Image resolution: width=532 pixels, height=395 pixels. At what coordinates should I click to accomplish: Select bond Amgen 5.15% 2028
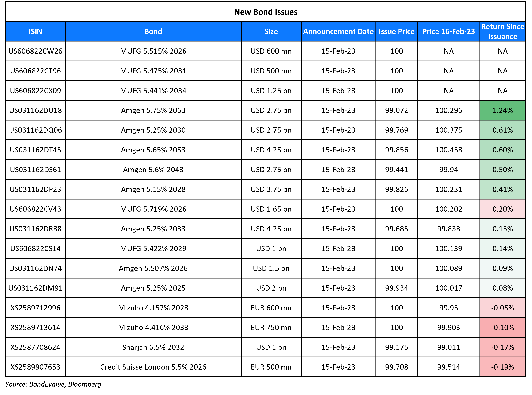tap(153, 189)
